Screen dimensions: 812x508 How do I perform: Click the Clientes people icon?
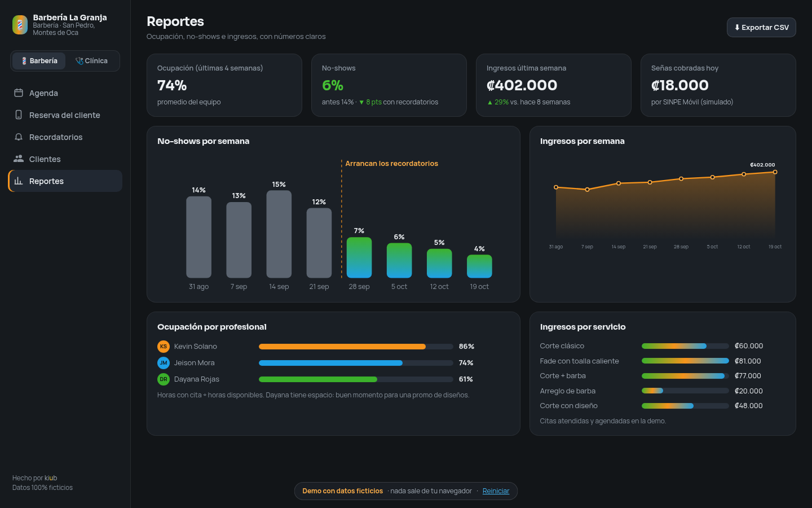pyautogui.click(x=19, y=159)
